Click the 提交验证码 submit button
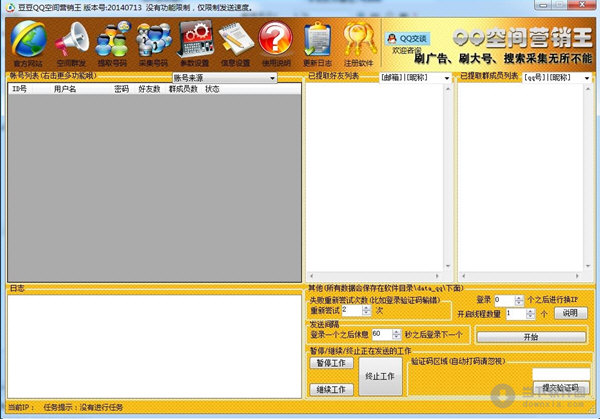This screenshot has width=600, height=419. [561, 388]
